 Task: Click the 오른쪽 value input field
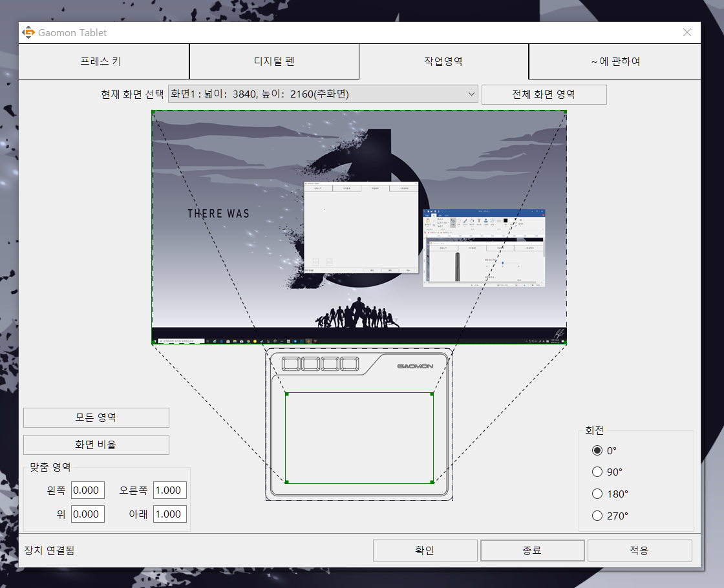[170, 490]
